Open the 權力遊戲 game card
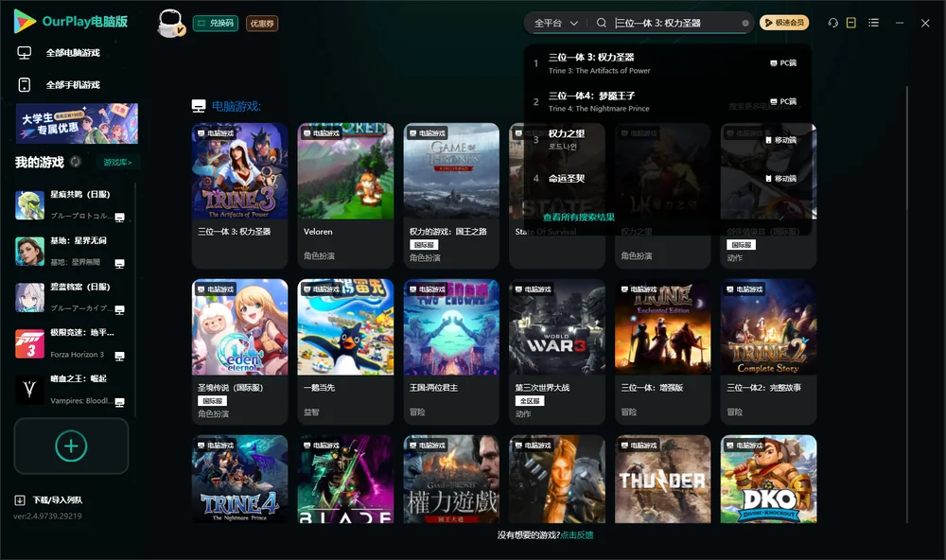This screenshot has height=560, width=946. click(x=450, y=480)
